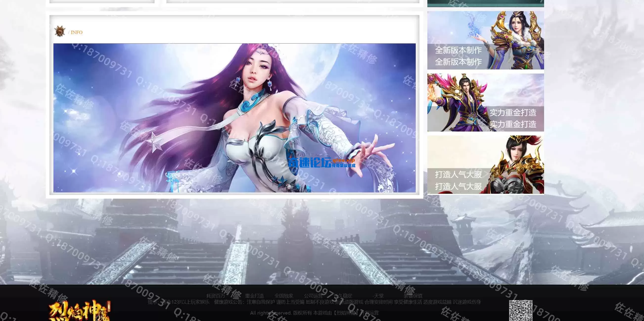Click the emblem icon beside INFO
The height and width of the screenshot is (321, 644).
[60, 32]
